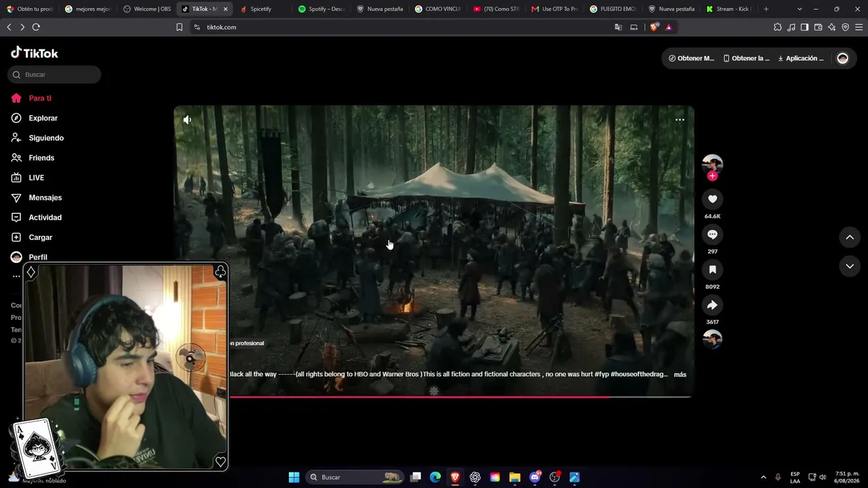Viewport: 868px width, 488px height.
Task: Switch to the Welcome | OBS tab
Action: pos(148,9)
